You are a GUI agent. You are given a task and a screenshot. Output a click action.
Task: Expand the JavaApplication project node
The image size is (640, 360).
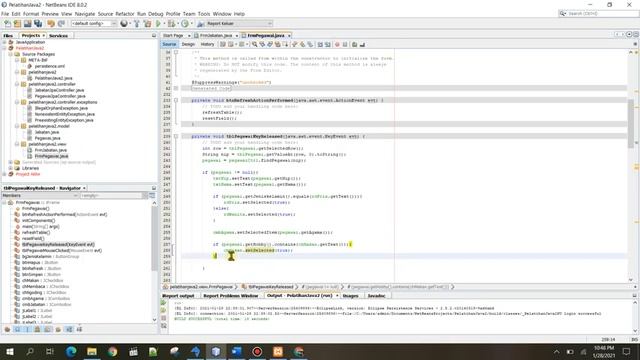tap(4, 42)
